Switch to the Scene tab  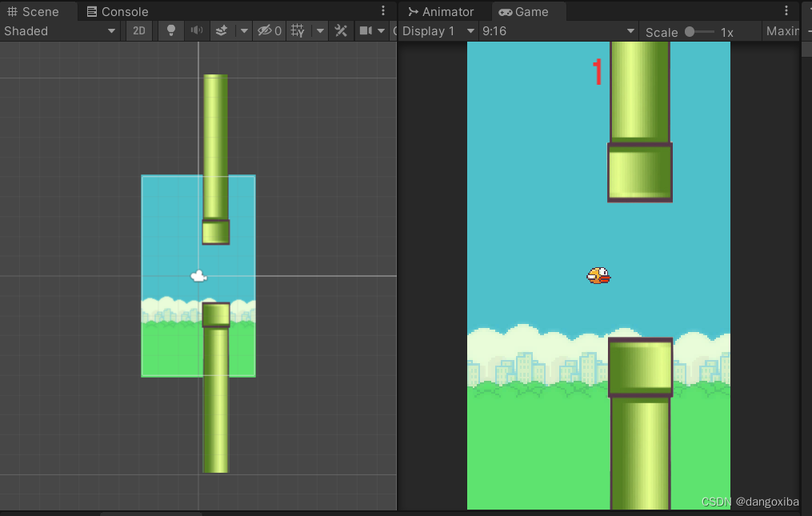pos(33,11)
